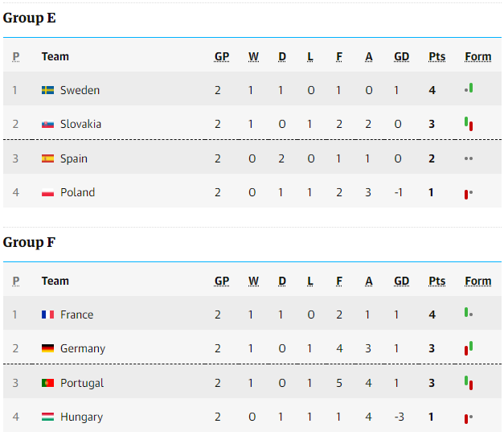The width and height of the screenshot is (504, 440).
Task: Click the Portugal flag icon
Action: click(47, 383)
